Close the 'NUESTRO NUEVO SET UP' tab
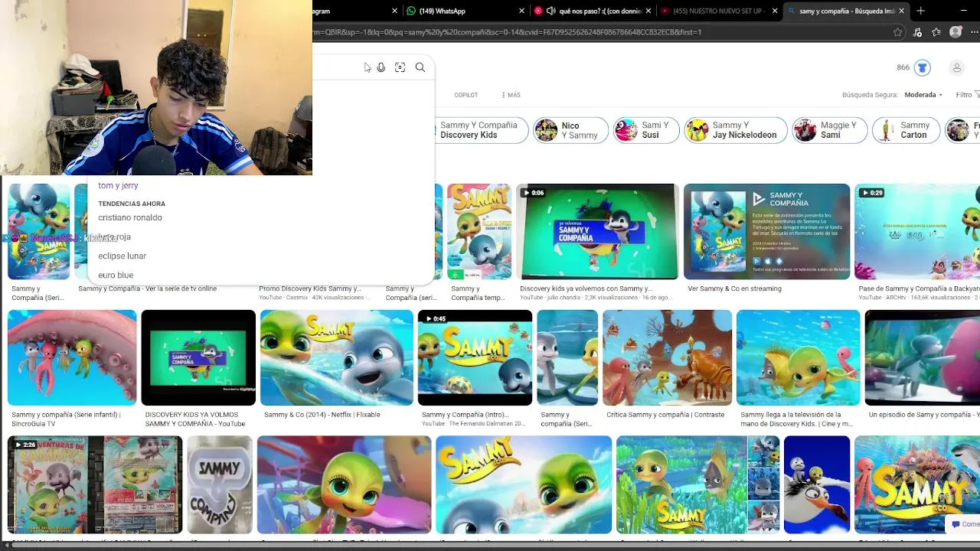Image resolution: width=980 pixels, height=551 pixels. pyautogui.click(x=775, y=11)
